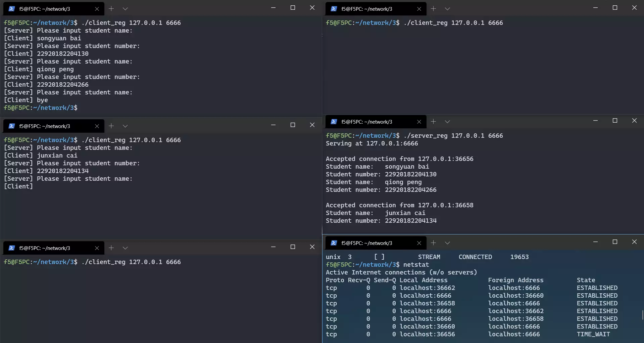Image resolution: width=644 pixels, height=343 pixels.
Task: Expand the profile dropdown in the songyuan bai client window
Action: point(125,9)
